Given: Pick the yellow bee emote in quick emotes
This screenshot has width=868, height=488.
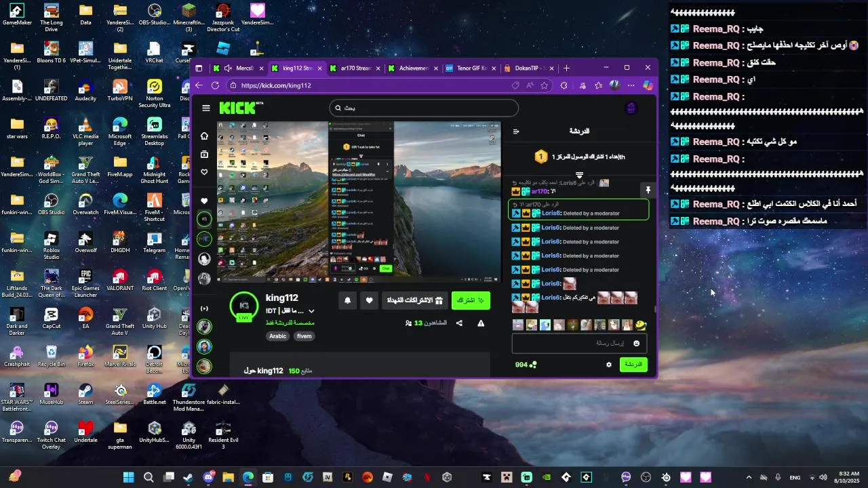Looking at the screenshot, I should pyautogui.click(x=640, y=325).
